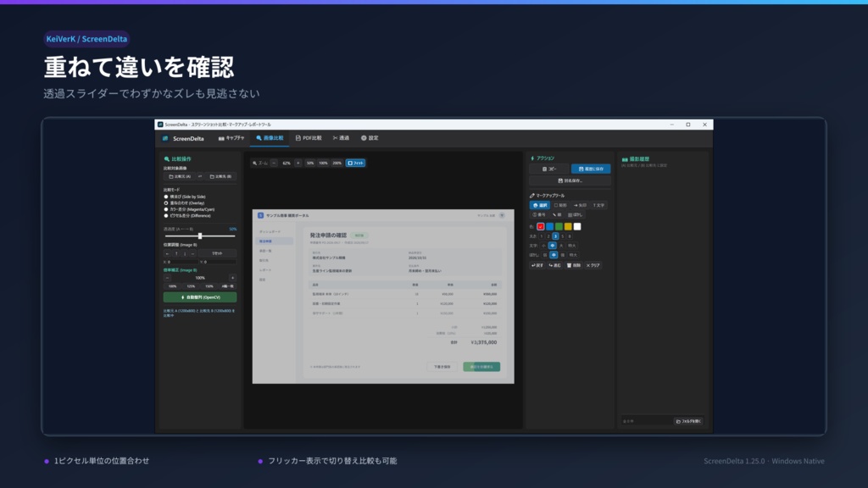Set text size to 小 (small)
The height and width of the screenshot is (488, 868).
543,246
